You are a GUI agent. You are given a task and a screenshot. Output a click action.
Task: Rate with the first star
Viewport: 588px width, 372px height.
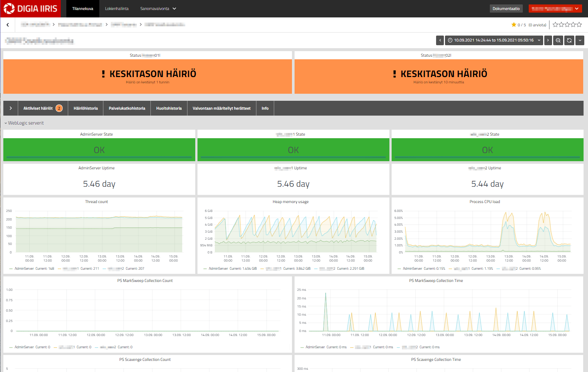point(555,25)
